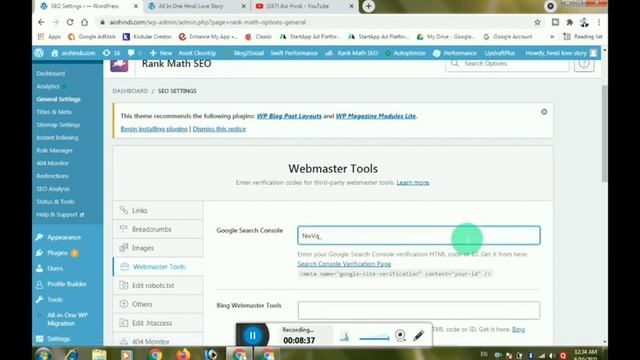
Task: Open 404 Monitor in the blue sidebar
Action: [52, 163]
